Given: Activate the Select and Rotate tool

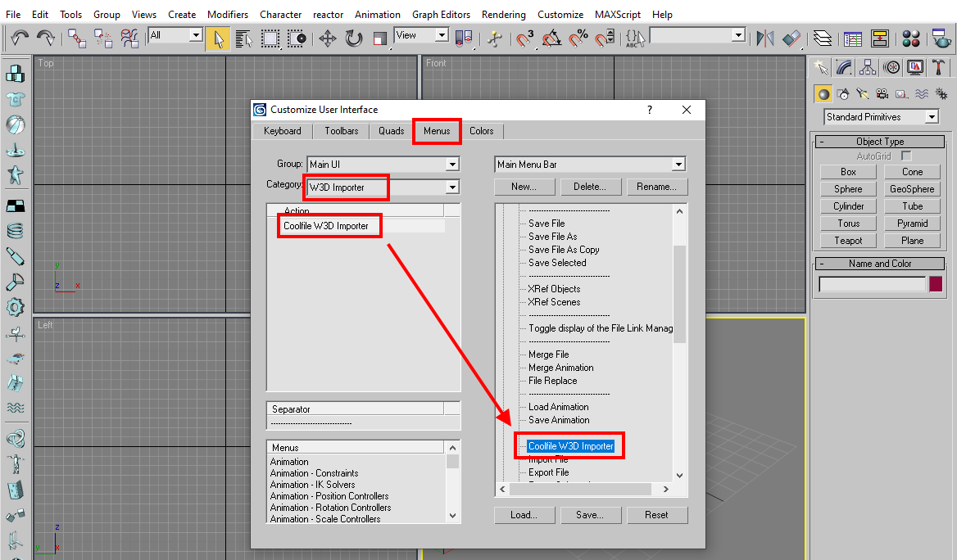Looking at the screenshot, I should click(354, 38).
